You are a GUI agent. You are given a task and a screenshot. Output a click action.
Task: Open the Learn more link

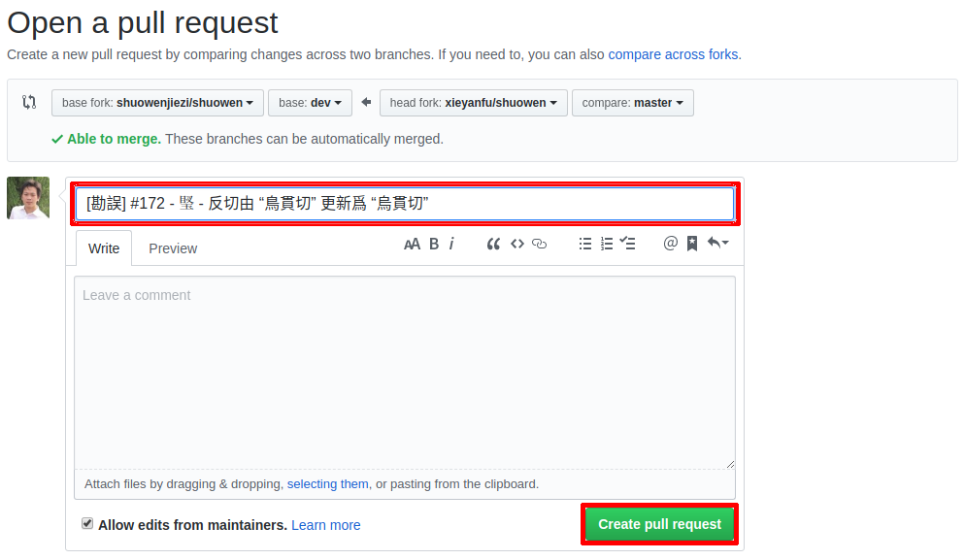(x=325, y=525)
